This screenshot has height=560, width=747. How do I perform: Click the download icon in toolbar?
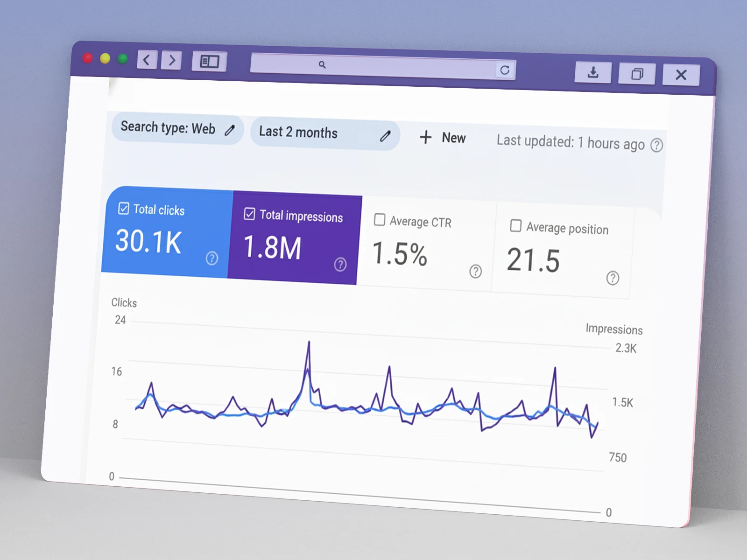point(592,73)
